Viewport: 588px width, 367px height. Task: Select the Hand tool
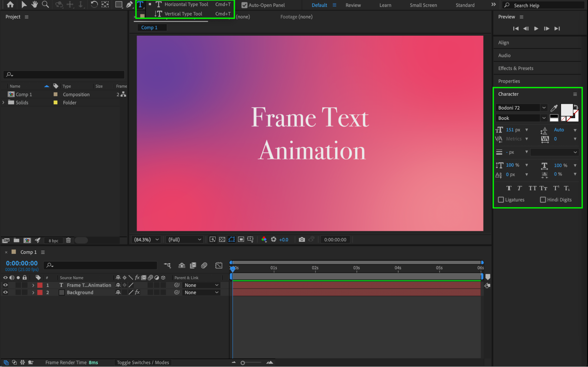pyautogui.click(x=35, y=4)
